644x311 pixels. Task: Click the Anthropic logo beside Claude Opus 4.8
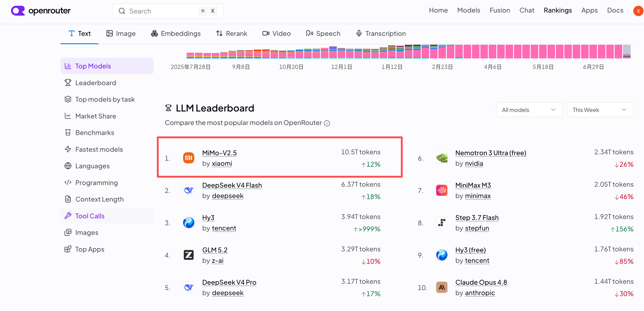coord(442,287)
